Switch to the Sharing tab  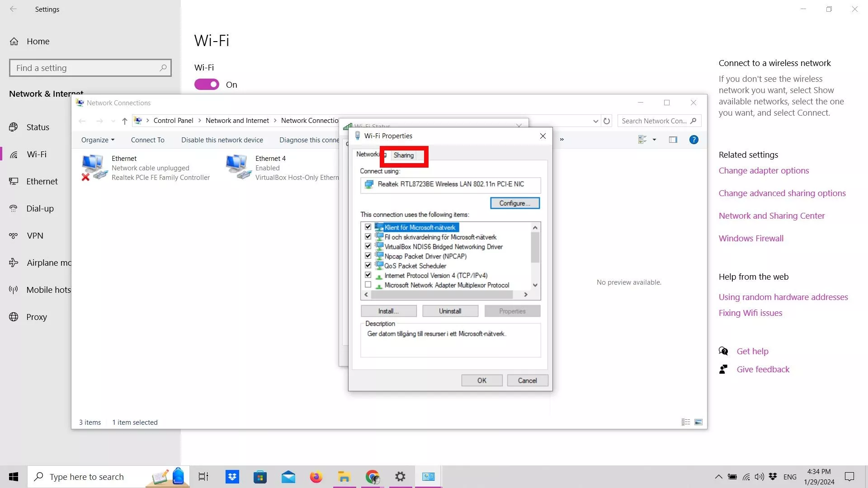[x=403, y=155]
